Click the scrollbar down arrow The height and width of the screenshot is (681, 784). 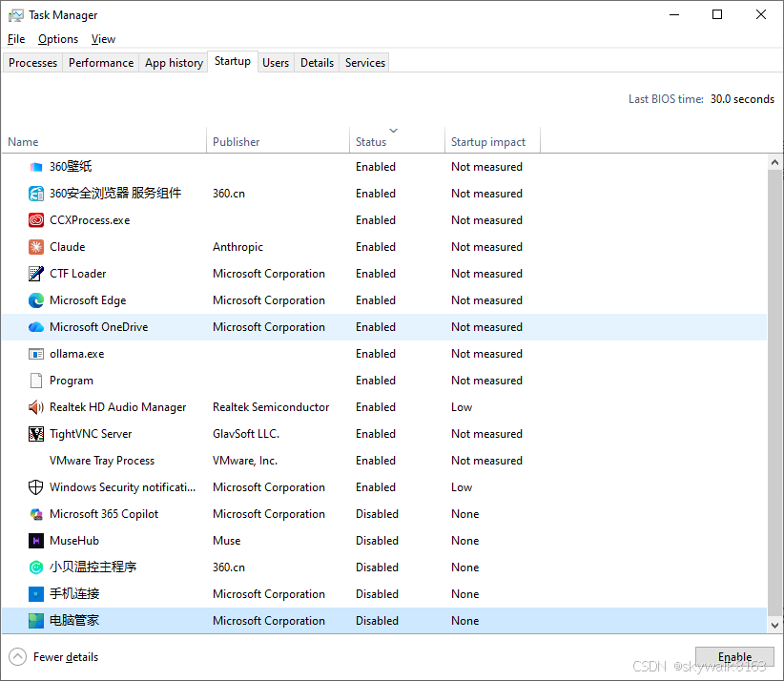774,625
